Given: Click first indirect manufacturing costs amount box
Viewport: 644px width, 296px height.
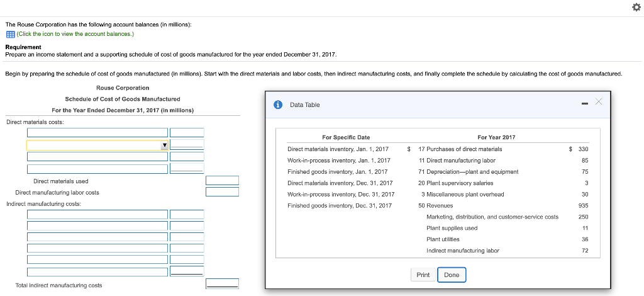Looking at the screenshot, I should 187,215.
